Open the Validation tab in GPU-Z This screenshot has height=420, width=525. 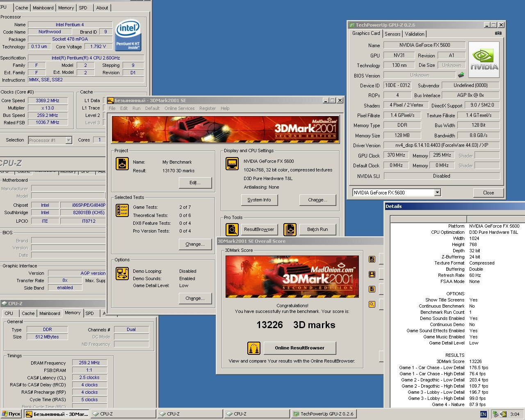point(415,34)
